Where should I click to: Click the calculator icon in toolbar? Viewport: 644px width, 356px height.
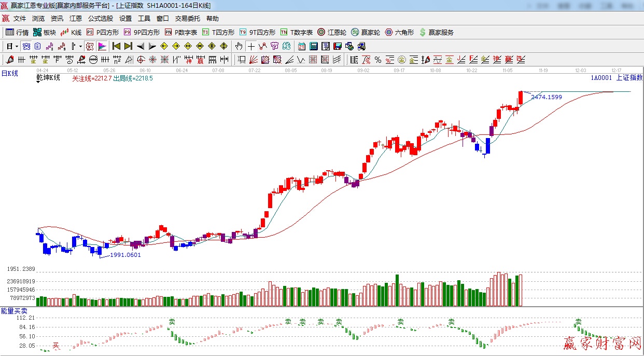313,46
